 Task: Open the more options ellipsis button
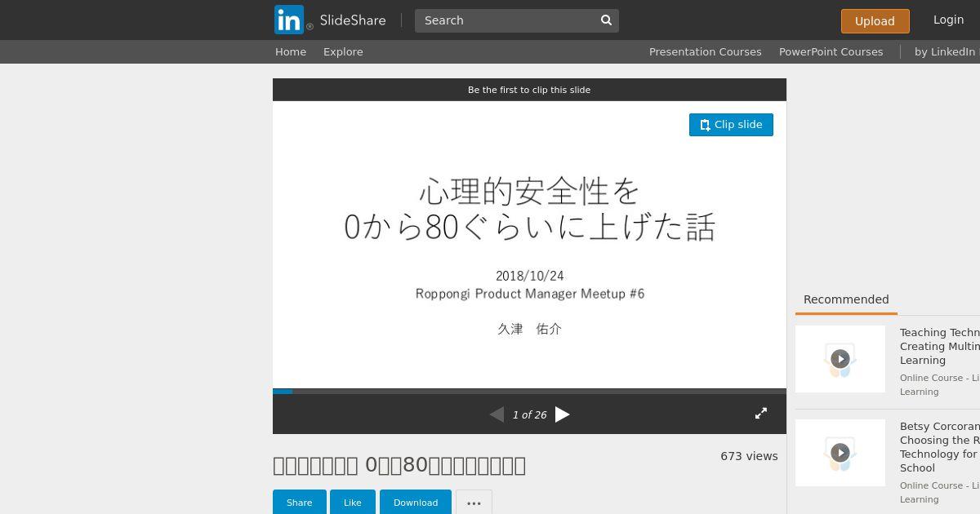[474, 503]
